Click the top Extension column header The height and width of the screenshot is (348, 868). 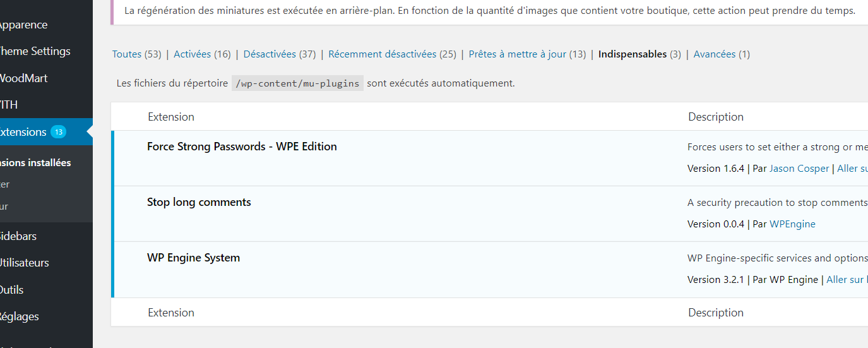[x=171, y=117]
